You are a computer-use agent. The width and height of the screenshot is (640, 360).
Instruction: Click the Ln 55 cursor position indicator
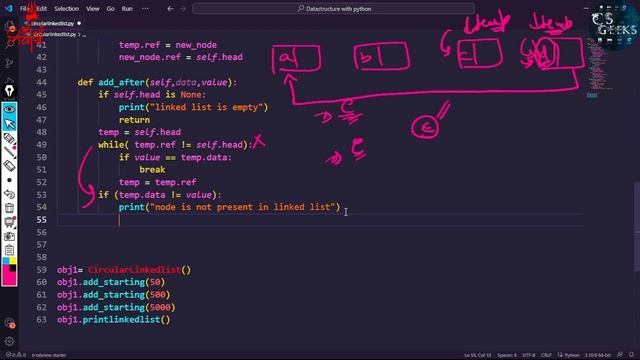[478, 355]
